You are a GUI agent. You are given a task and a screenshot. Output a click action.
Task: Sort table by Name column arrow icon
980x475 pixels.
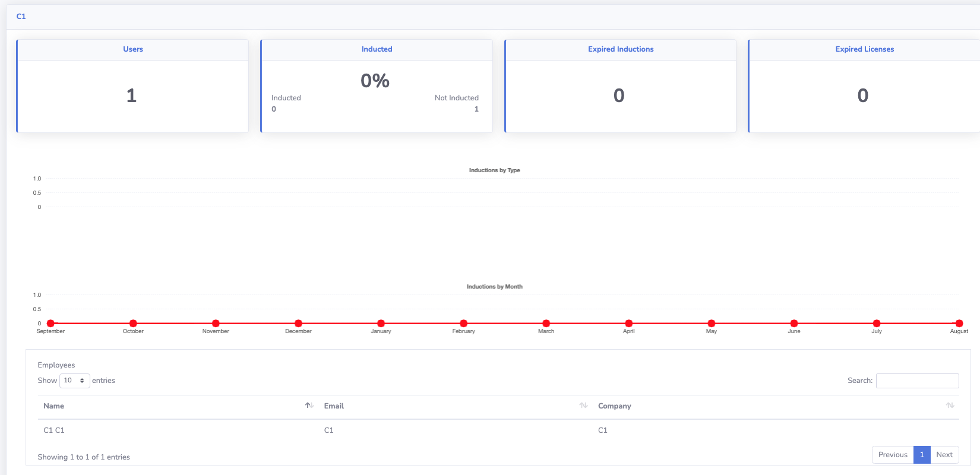(309, 406)
